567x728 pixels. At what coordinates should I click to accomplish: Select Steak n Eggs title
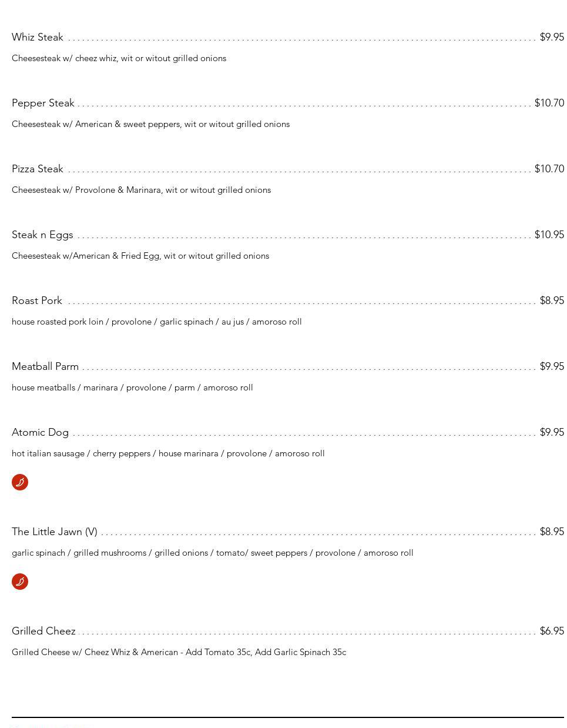[x=42, y=235]
